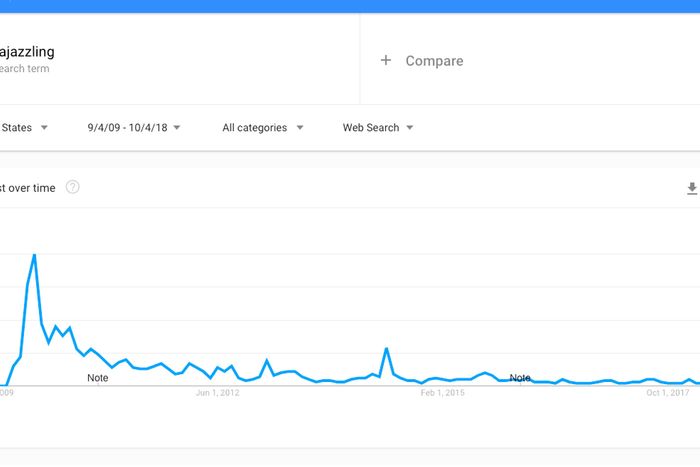
Task: Click the tallest peak of the trend line
Action: (34, 255)
